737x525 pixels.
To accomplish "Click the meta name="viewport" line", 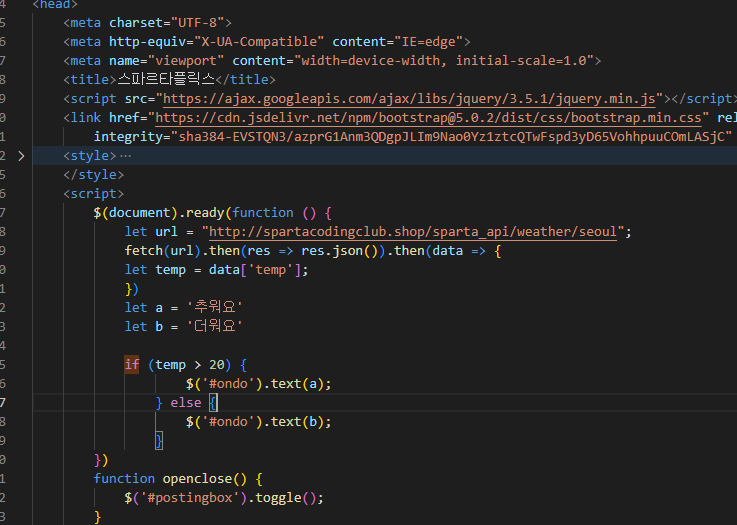I will (x=332, y=61).
